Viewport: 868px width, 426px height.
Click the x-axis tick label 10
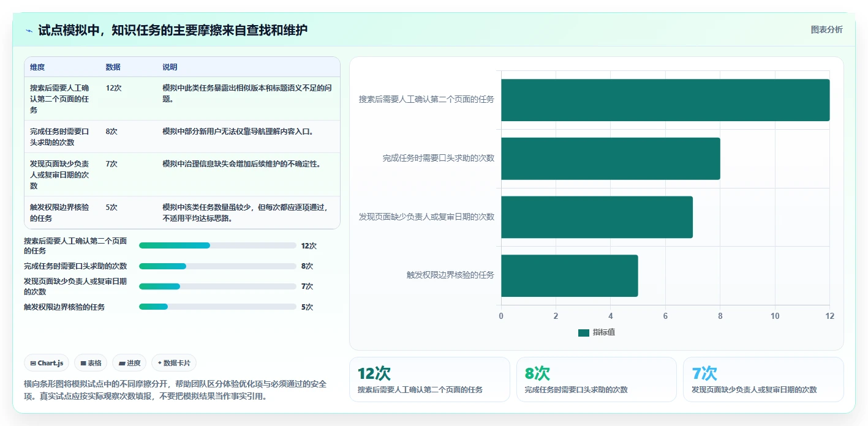pyautogui.click(x=775, y=316)
